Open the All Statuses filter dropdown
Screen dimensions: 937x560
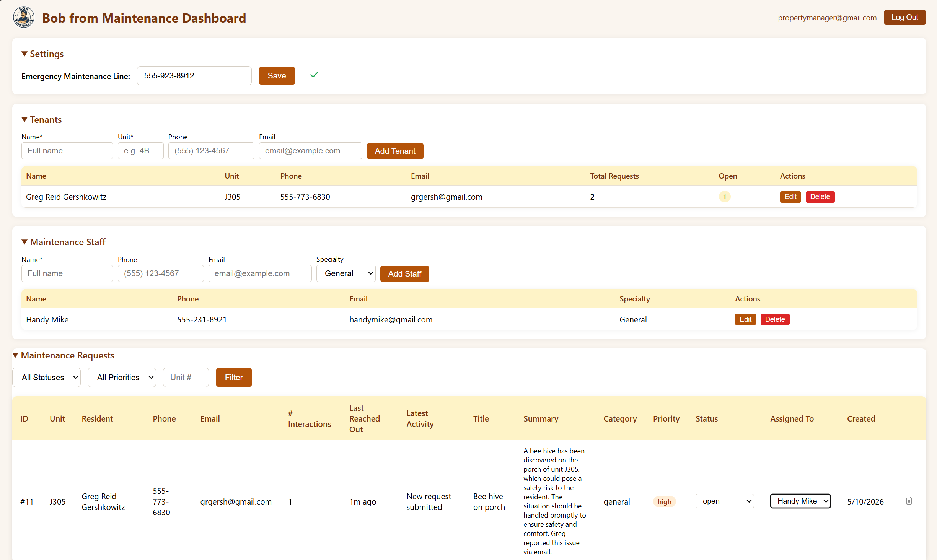click(47, 378)
